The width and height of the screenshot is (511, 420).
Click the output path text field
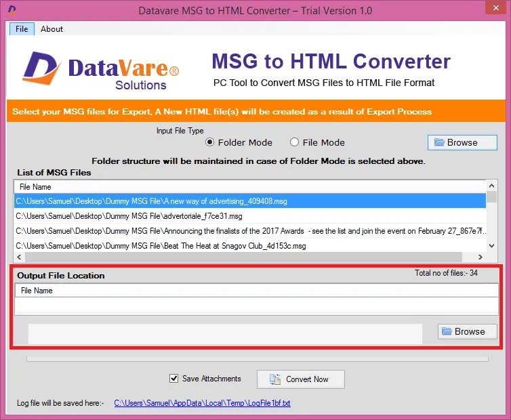click(x=225, y=334)
